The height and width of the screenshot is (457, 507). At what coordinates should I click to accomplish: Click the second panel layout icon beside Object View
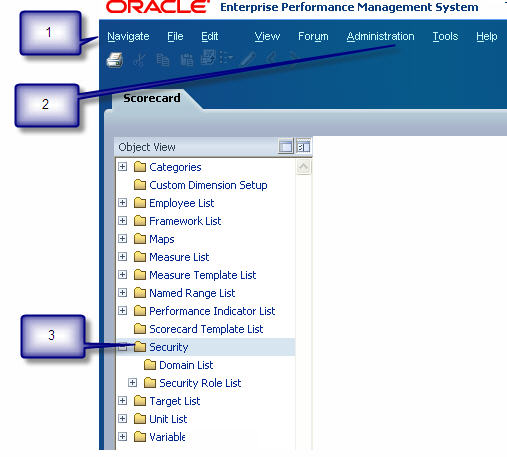point(303,147)
